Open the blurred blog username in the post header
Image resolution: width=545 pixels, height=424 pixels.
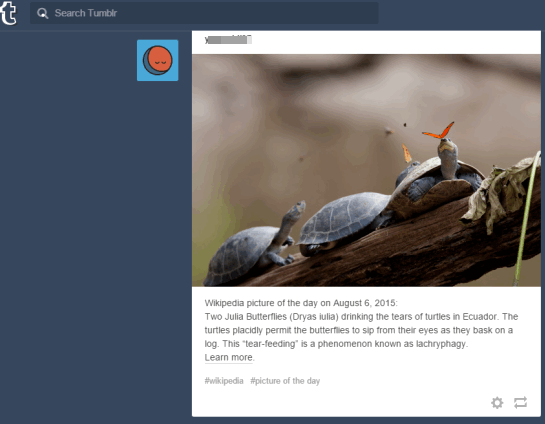pos(228,40)
